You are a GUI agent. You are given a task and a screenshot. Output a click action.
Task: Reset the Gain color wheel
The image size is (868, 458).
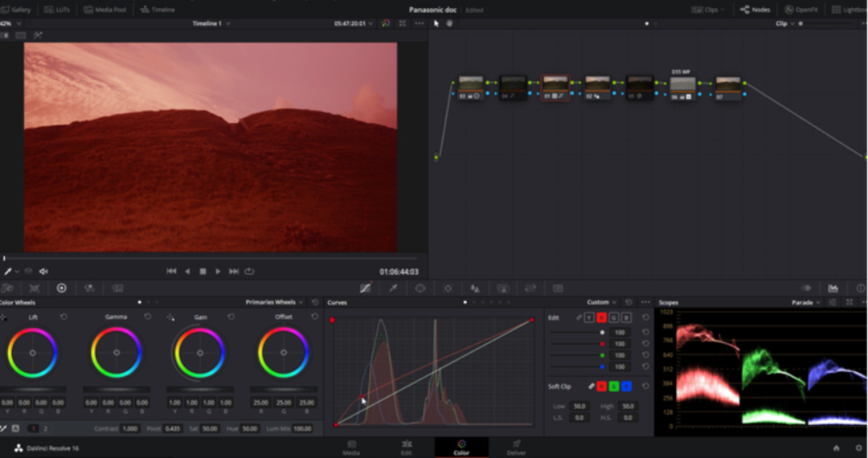231,317
